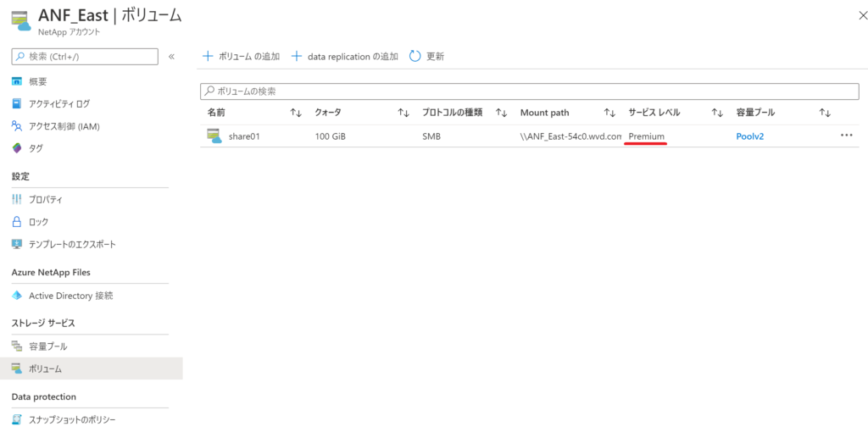
Task: Collapse the sidebar with the double chevron
Action: tap(171, 57)
